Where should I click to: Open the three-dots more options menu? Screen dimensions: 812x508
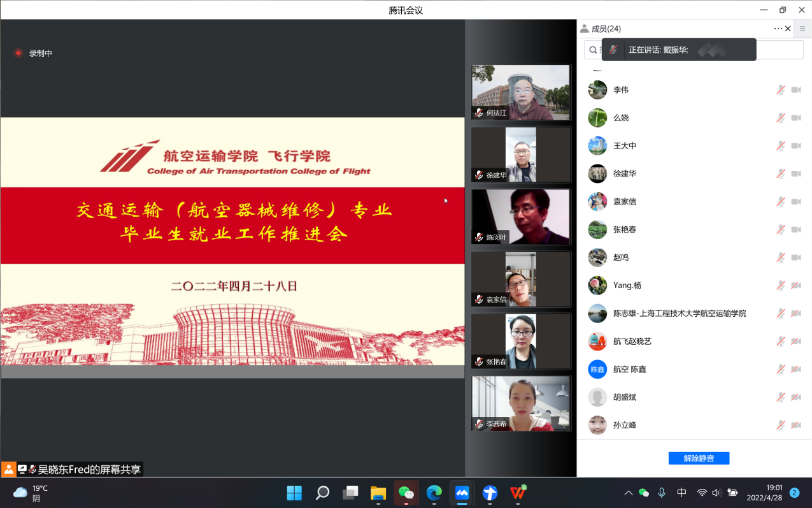coord(778,29)
